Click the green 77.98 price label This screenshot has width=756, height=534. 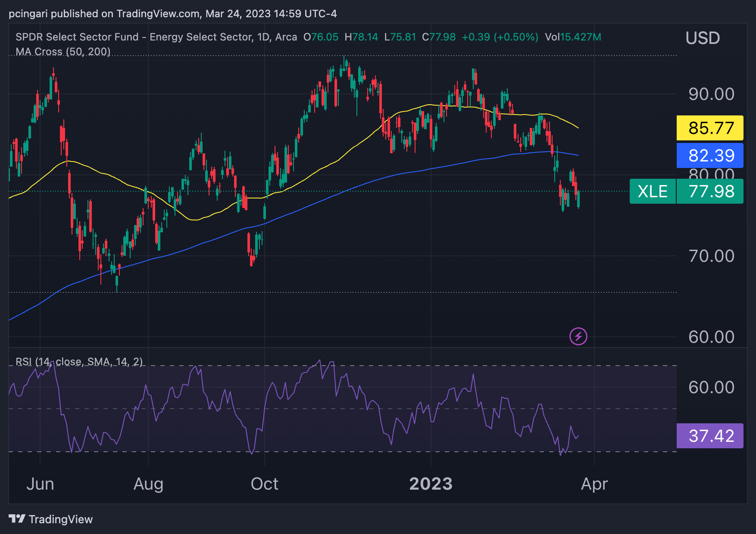point(710,191)
